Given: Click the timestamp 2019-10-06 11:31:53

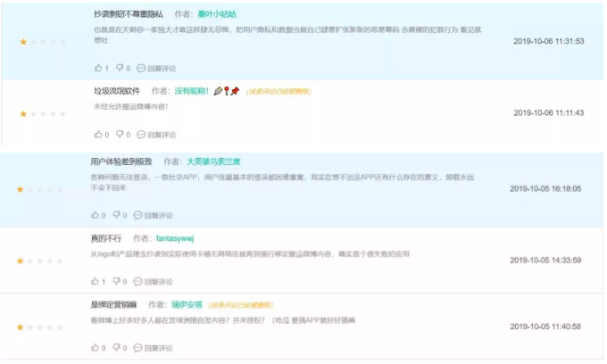Looking at the screenshot, I should [x=548, y=42].
